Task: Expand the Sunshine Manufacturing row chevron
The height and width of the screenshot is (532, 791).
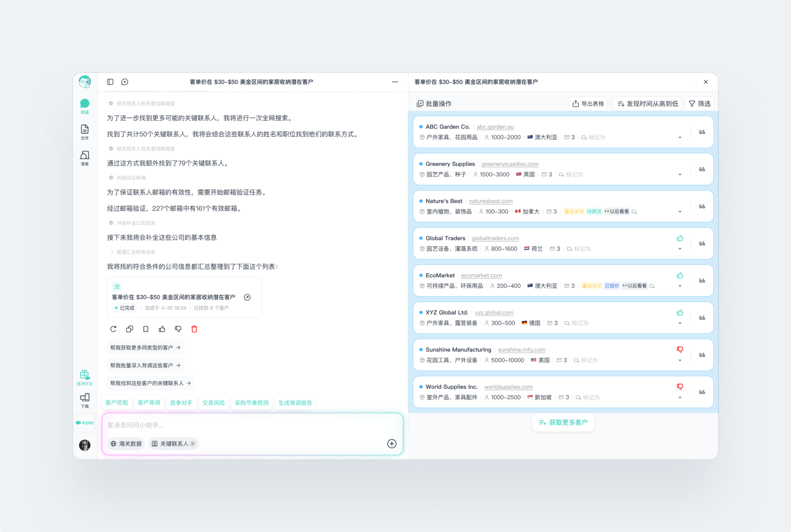Action: [680, 360]
